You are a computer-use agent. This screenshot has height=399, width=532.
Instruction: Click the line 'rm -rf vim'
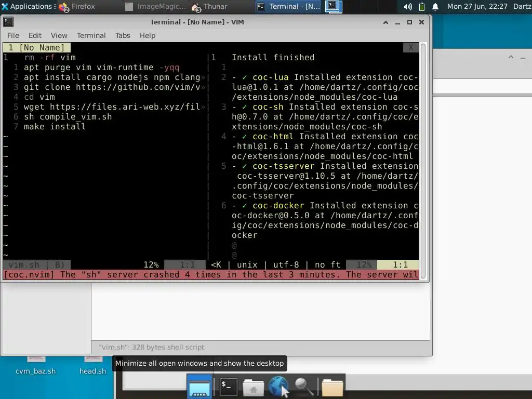click(x=50, y=58)
